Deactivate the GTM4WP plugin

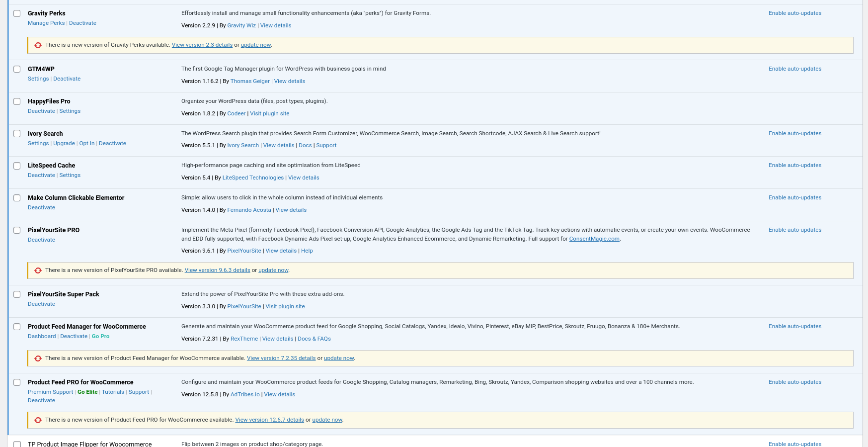pyautogui.click(x=67, y=79)
